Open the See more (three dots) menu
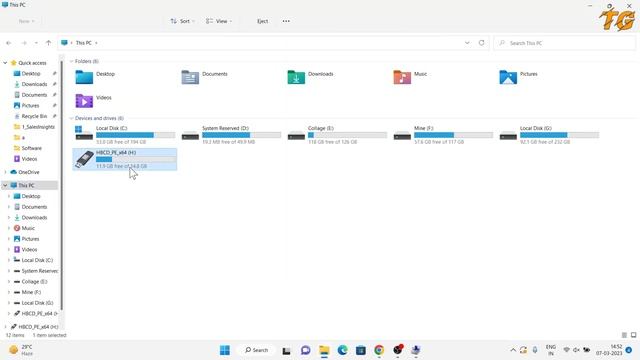 286,21
